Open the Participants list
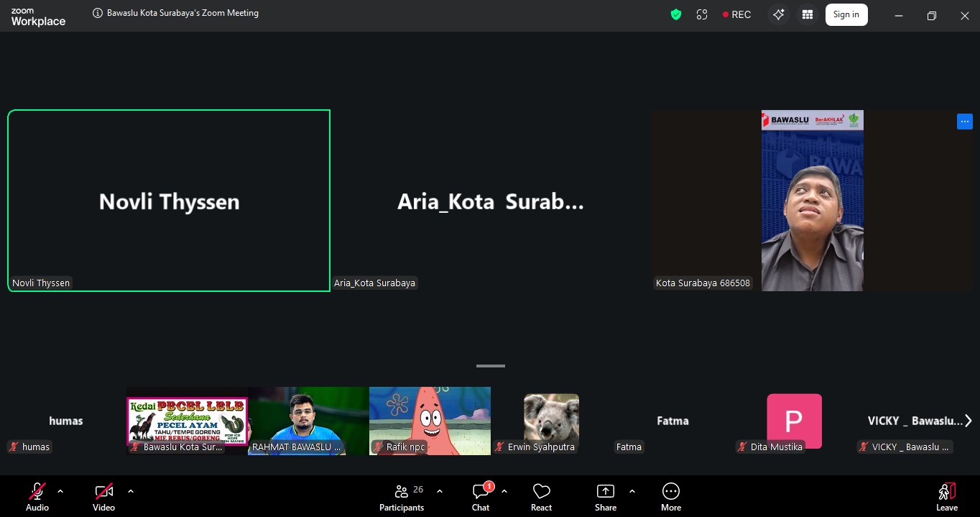The image size is (980, 517). (x=402, y=496)
